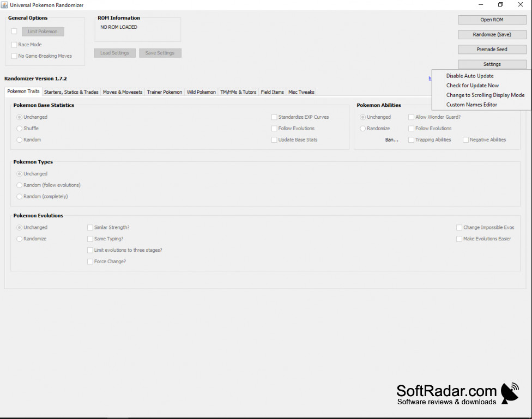This screenshot has height=419, width=532.
Task: Choose Disable Auto Update menu entry
Action: click(469, 76)
